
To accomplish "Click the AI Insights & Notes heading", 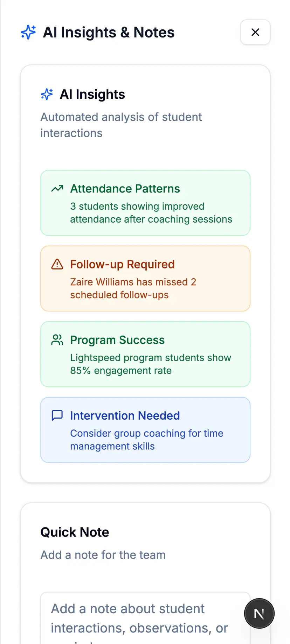I will tap(109, 32).
